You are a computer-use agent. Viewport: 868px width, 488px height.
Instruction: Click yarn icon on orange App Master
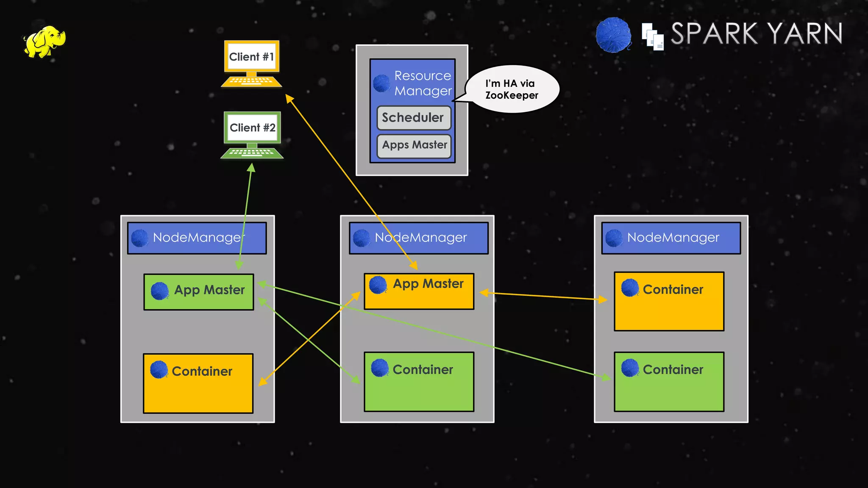click(x=378, y=285)
